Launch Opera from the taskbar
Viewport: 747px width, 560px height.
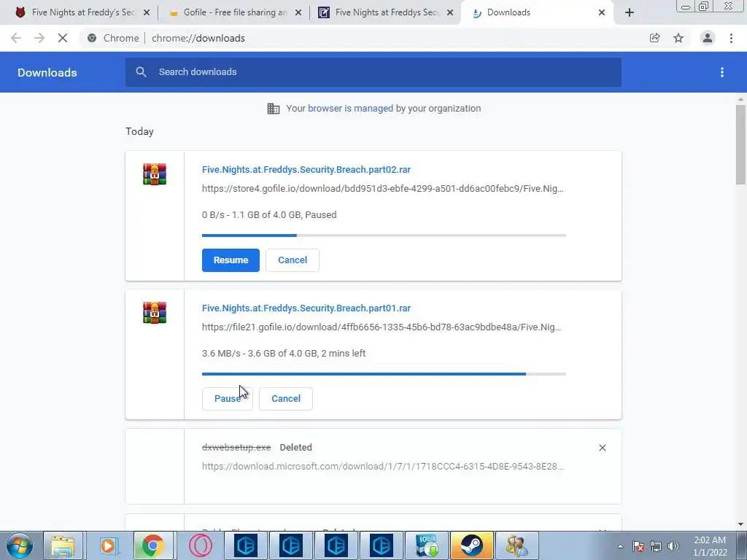(x=200, y=545)
